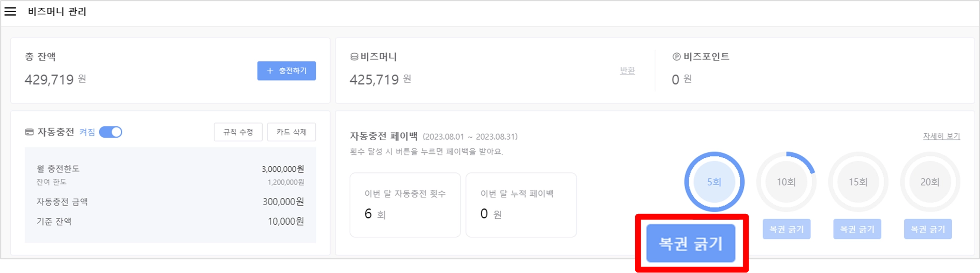Click the 비즈머니 coin stack icon
This screenshot has height=273, width=980.
click(354, 57)
